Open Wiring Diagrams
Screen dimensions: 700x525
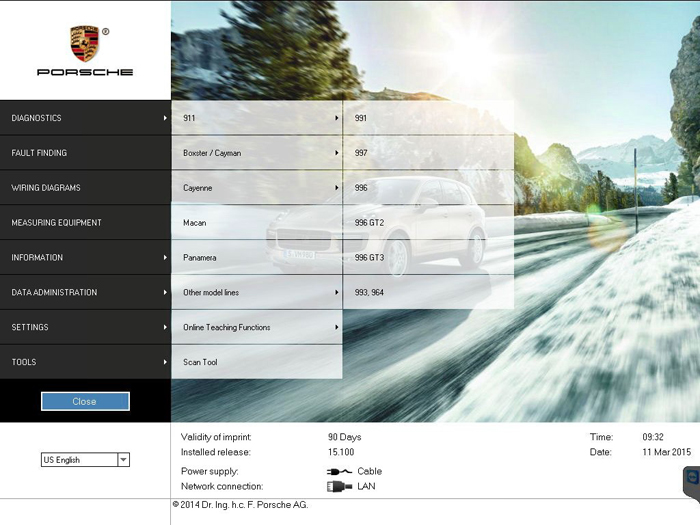(85, 188)
